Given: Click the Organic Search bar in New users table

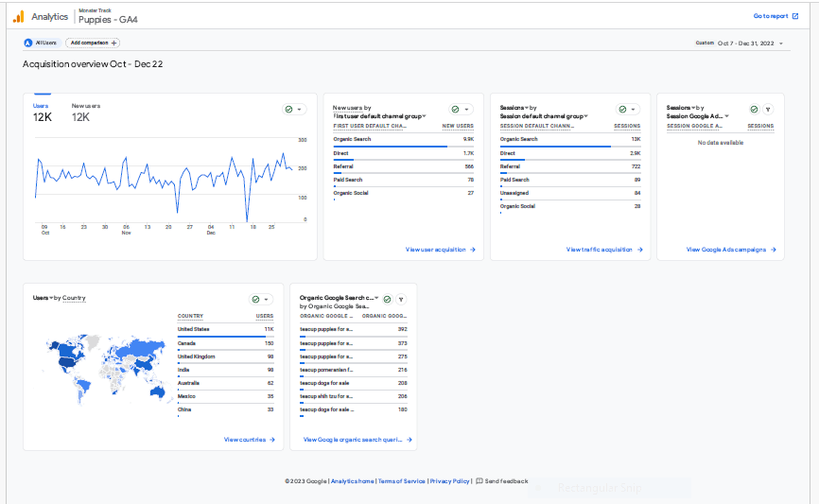Looking at the screenshot, I should tap(390, 147).
